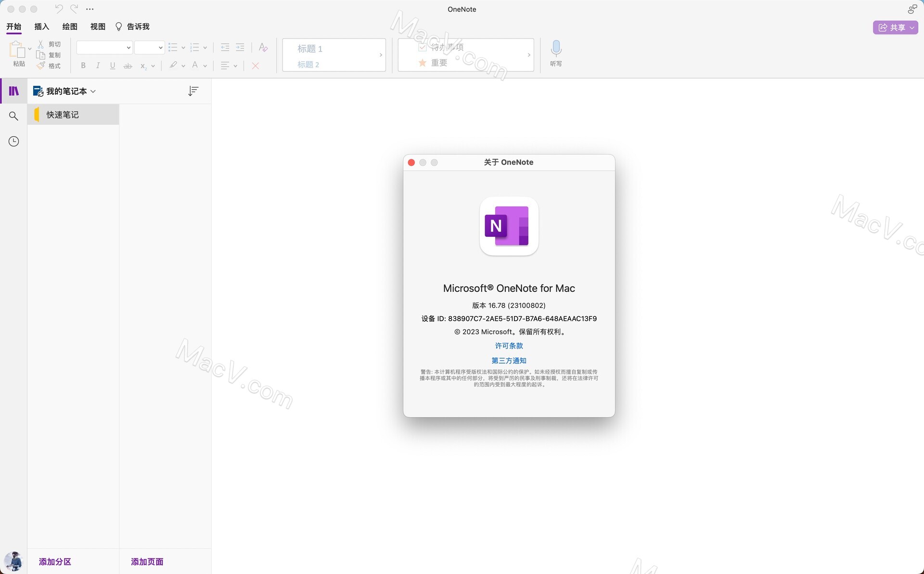Click 添加分区 to add section

click(x=55, y=561)
